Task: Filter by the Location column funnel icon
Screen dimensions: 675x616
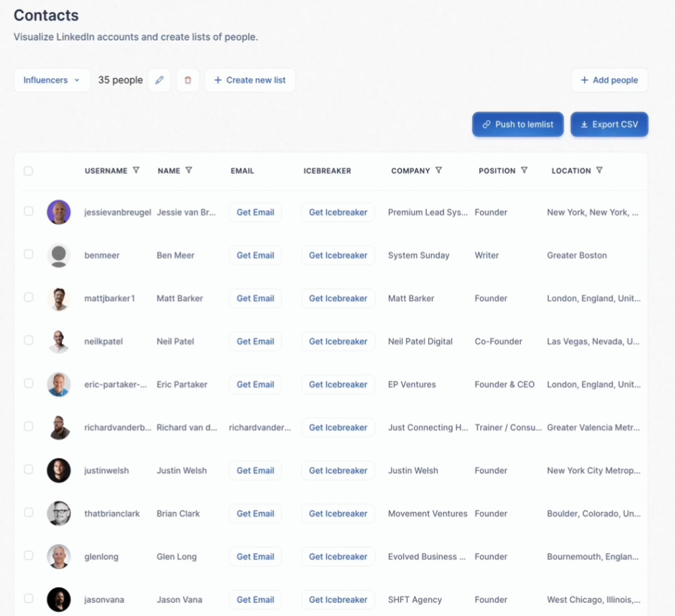Action: [599, 171]
